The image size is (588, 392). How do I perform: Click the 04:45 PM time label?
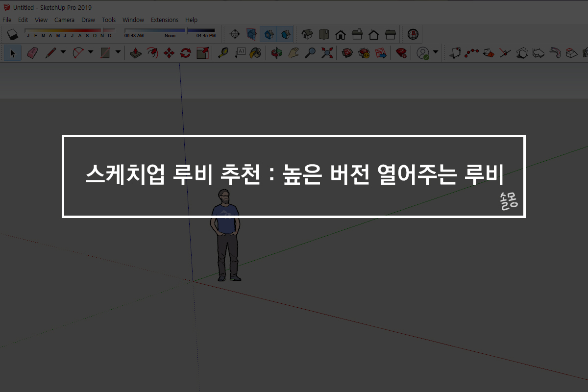click(206, 36)
